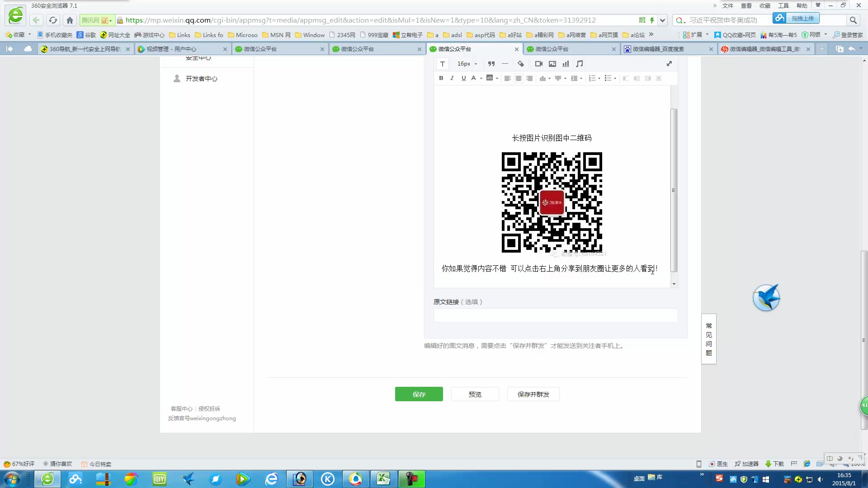
Task: Open iQIYI from the taskbar
Action: point(159,479)
